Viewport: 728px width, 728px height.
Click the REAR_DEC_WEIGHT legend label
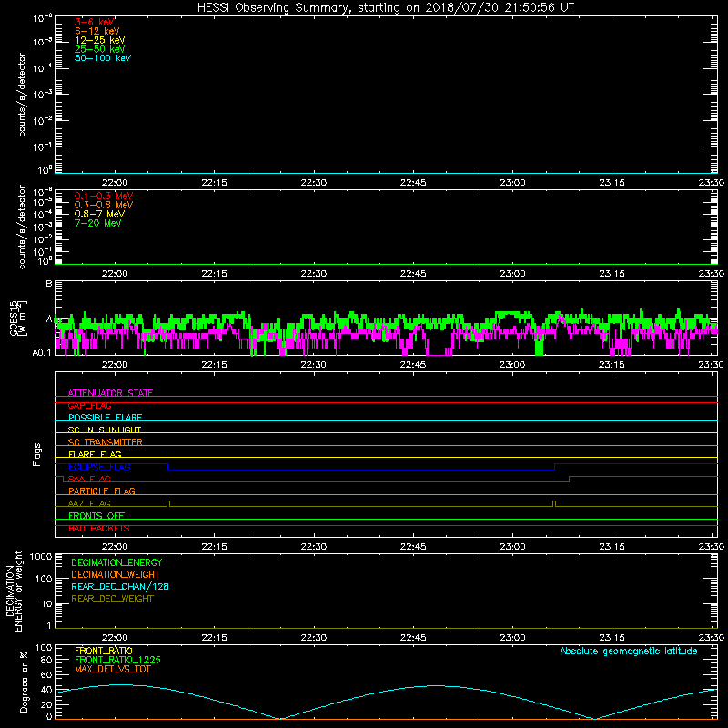112,599
